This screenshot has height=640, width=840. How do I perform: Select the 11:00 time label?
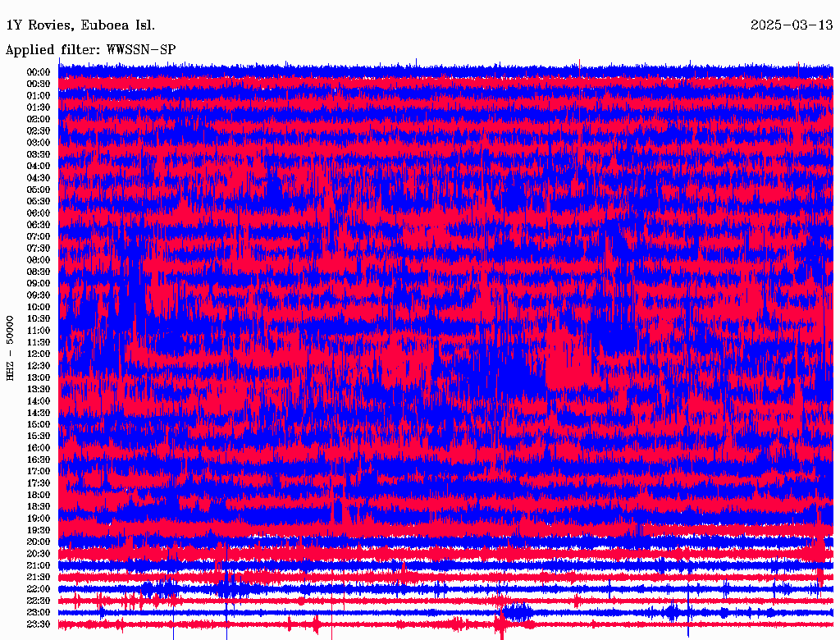(x=39, y=331)
